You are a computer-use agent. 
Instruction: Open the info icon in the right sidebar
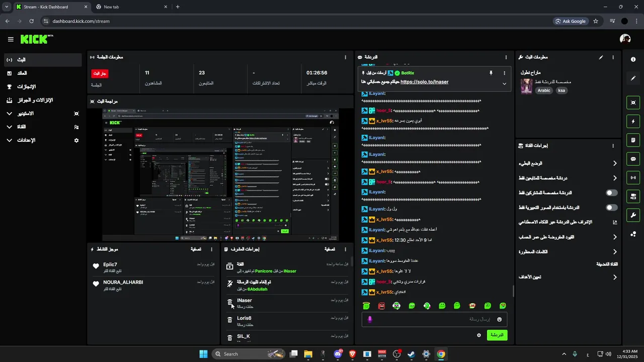pyautogui.click(x=633, y=59)
